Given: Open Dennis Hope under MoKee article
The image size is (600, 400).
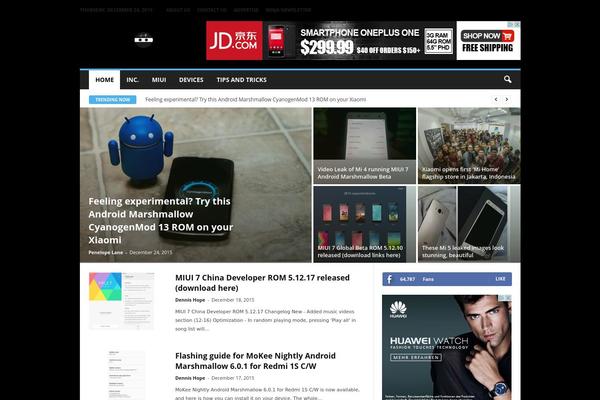Looking at the screenshot, I should click(x=190, y=378).
